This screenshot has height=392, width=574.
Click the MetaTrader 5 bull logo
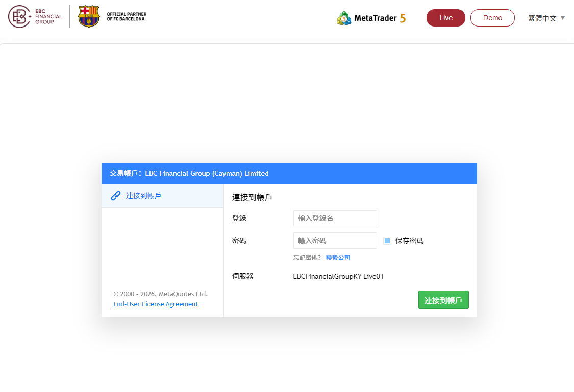[344, 17]
